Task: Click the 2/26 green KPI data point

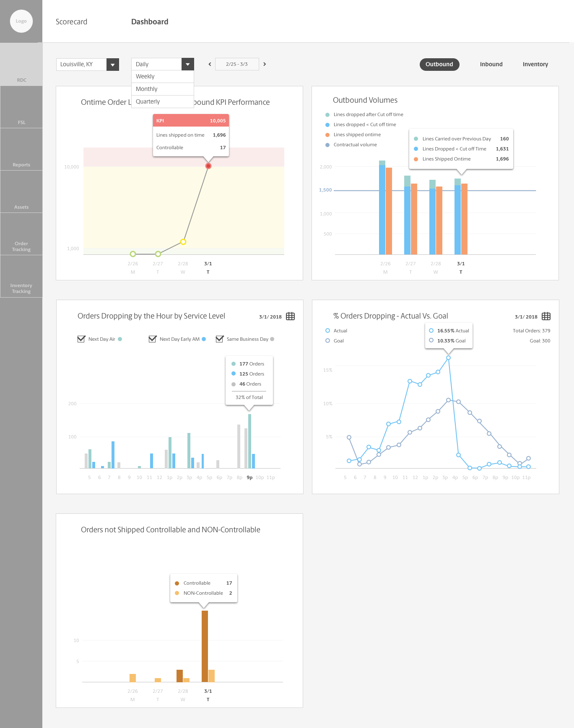Action: pos(133,254)
